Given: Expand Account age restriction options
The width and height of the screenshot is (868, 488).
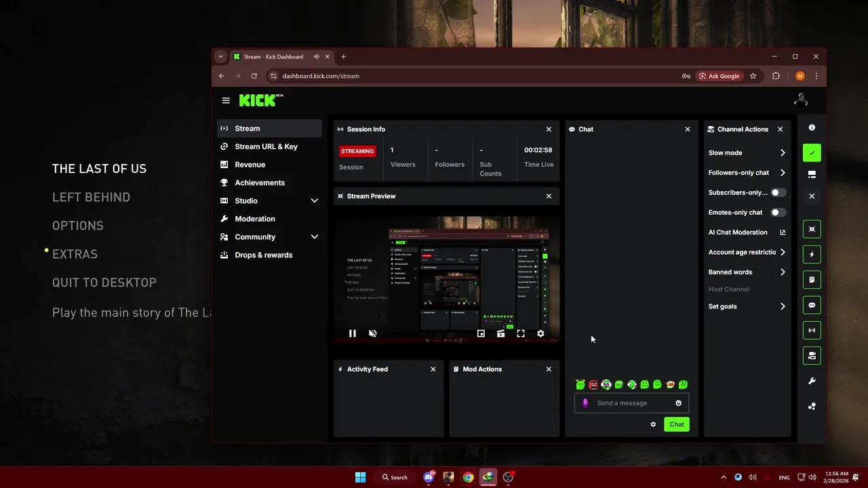Looking at the screenshot, I should (783, 252).
